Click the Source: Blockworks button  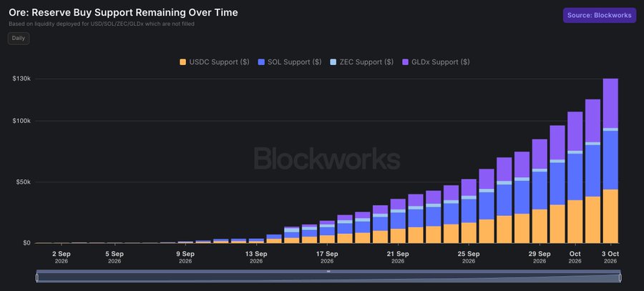click(599, 15)
